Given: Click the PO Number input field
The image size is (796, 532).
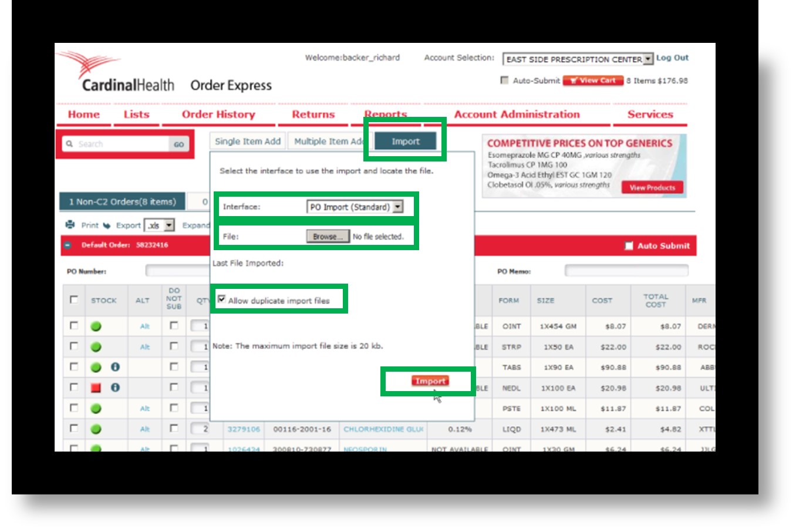Looking at the screenshot, I should pos(178,271).
